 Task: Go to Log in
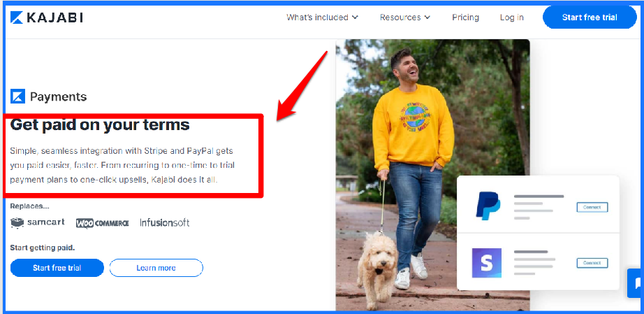(x=511, y=17)
